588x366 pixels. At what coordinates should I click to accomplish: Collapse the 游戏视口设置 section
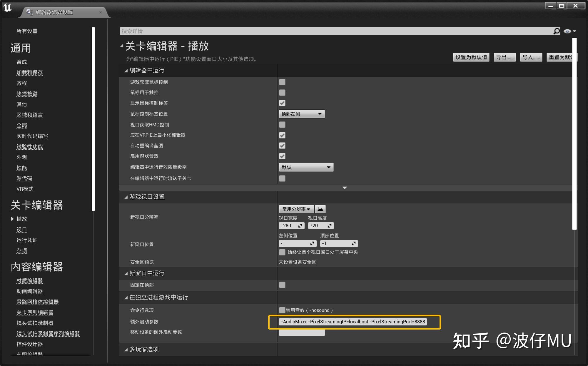[126, 197]
